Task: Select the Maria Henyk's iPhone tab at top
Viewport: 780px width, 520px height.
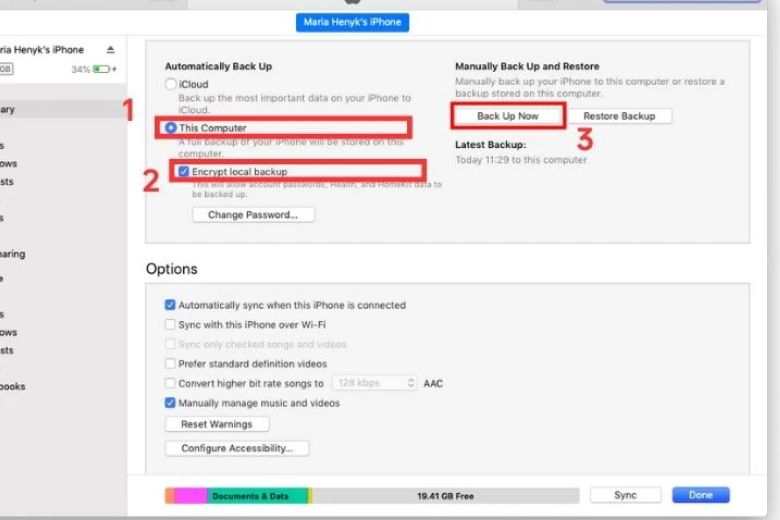Action: click(x=353, y=22)
